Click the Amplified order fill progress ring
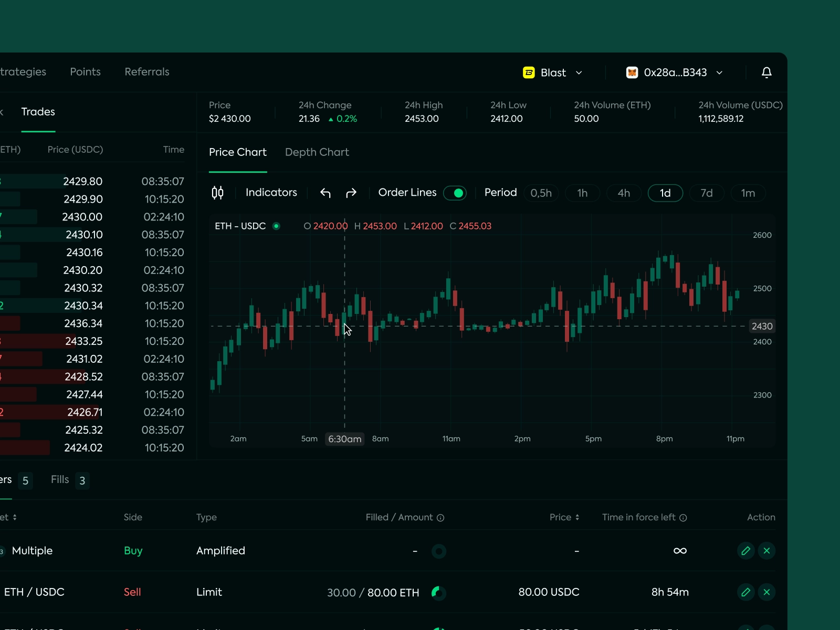The height and width of the screenshot is (630, 840). click(439, 551)
